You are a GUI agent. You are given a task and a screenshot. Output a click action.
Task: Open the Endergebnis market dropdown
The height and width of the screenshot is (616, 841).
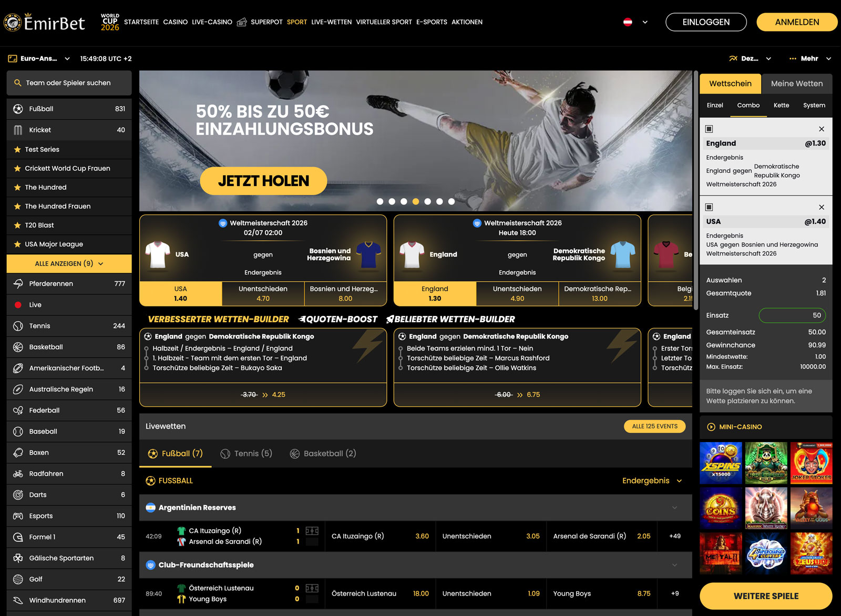[x=652, y=481]
